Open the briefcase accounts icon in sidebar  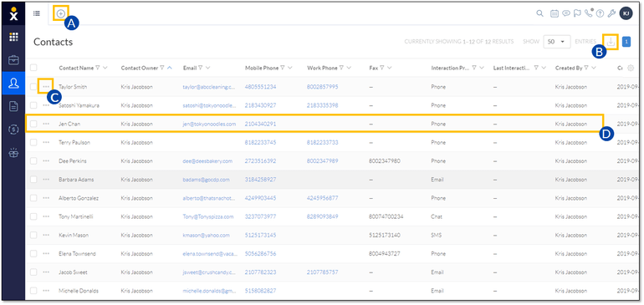tap(13, 60)
